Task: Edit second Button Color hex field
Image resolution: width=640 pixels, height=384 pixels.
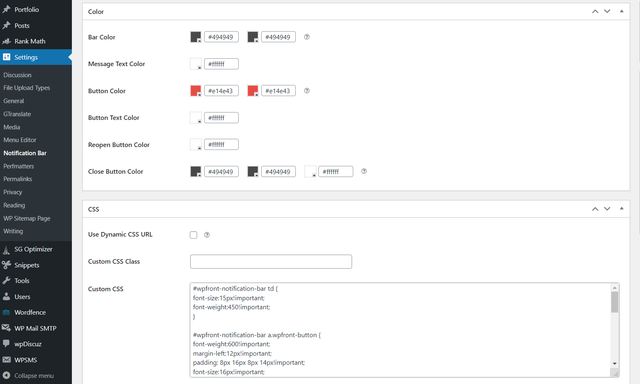Action: coord(278,91)
